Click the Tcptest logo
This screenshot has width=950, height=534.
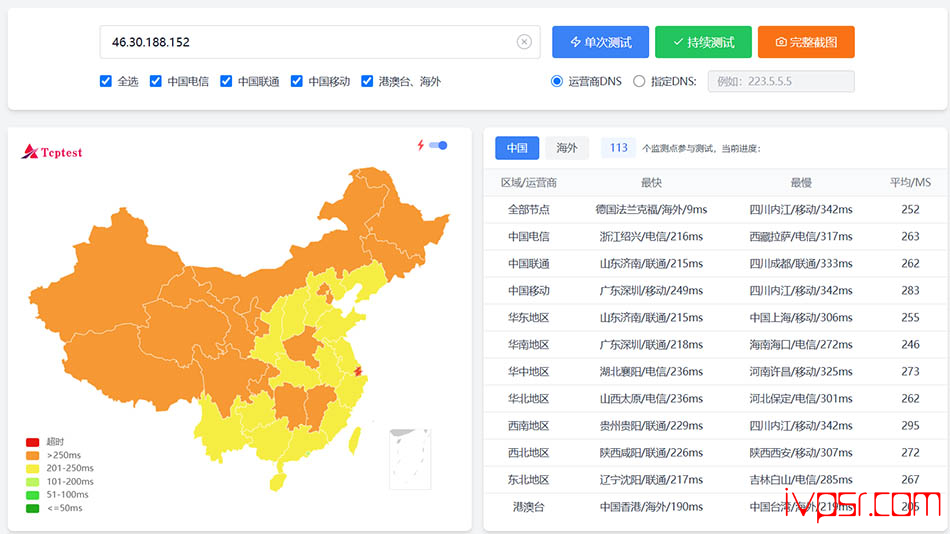point(51,152)
